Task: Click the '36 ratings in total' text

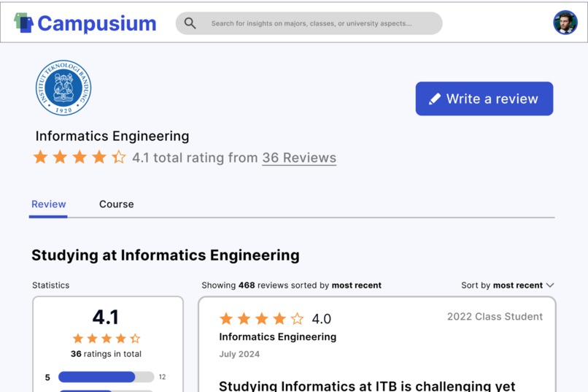Action: pos(106,354)
